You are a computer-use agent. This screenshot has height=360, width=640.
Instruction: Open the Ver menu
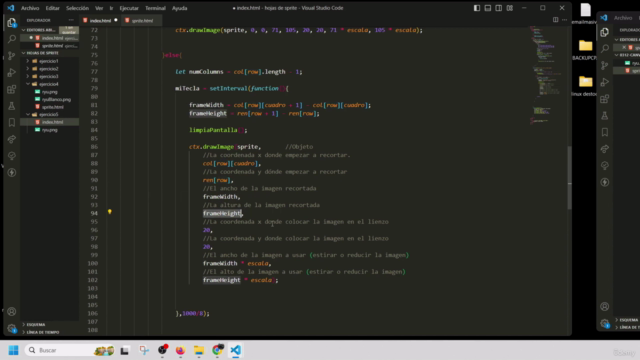(99, 8)
